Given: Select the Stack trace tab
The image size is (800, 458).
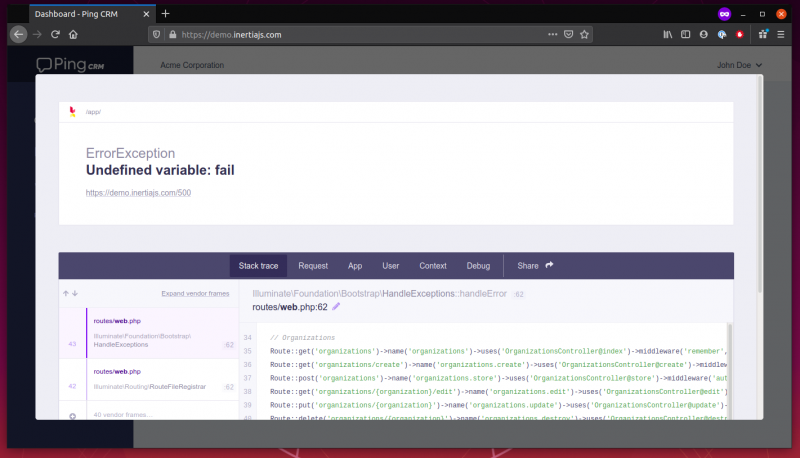Looking at the screenshot, I should click(x=258, y=266).
